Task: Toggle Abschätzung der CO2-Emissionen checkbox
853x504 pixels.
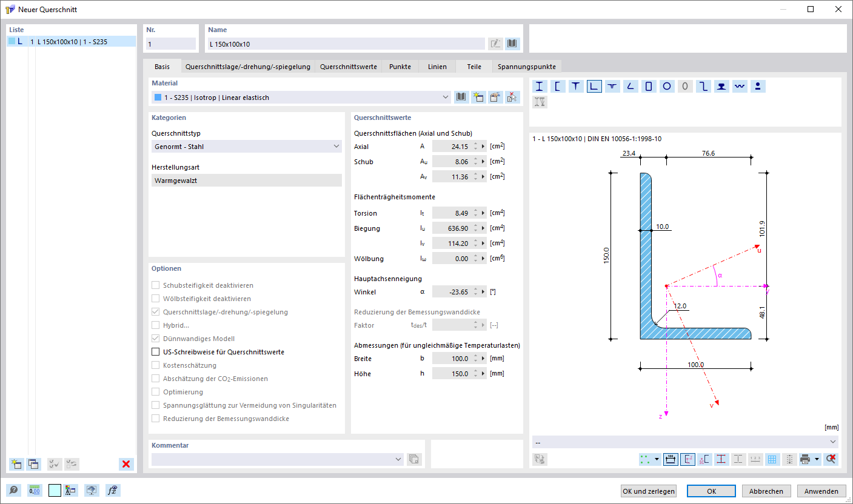Action: coord(156,379)
